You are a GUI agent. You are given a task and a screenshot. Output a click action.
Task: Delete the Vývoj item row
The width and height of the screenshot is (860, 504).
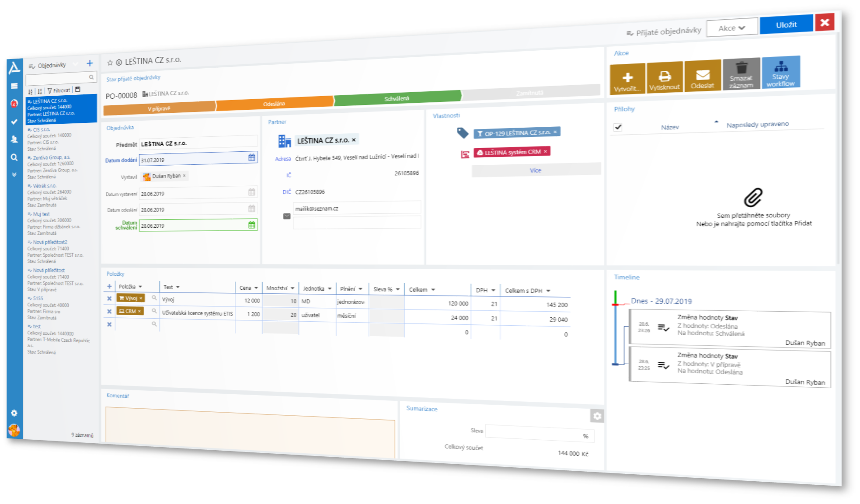(109, 299)
